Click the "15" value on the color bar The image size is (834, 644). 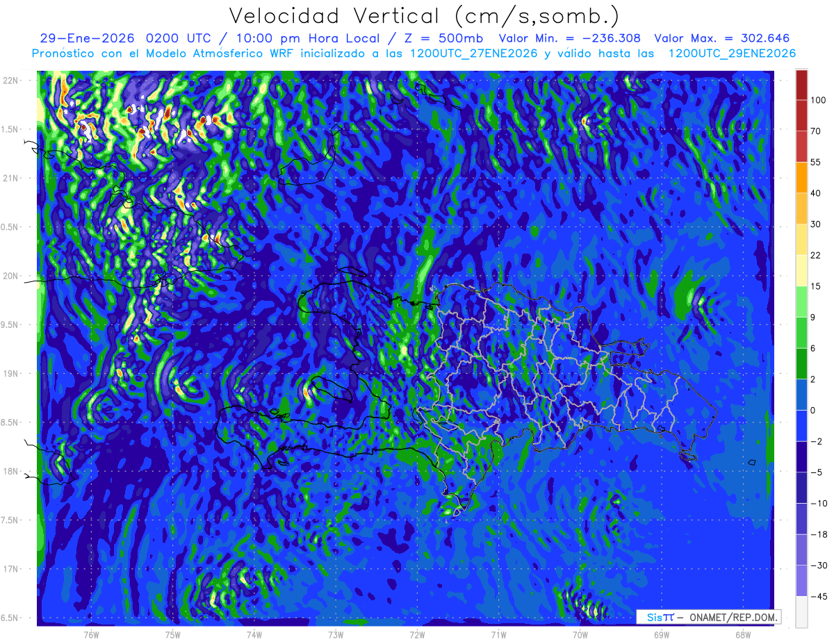coord(817,286)
